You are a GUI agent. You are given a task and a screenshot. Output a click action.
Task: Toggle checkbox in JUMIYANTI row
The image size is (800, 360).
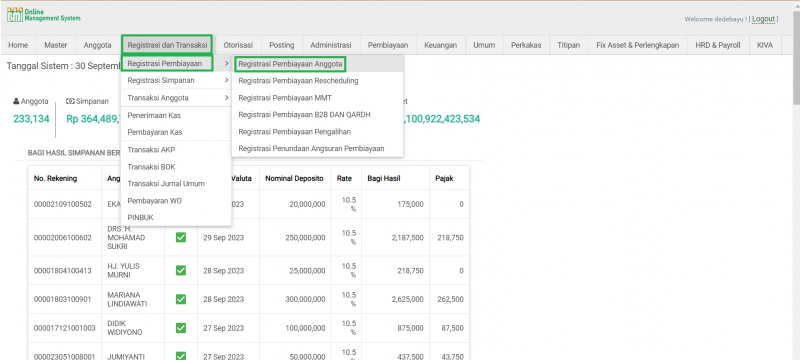(x=181, y=356)
